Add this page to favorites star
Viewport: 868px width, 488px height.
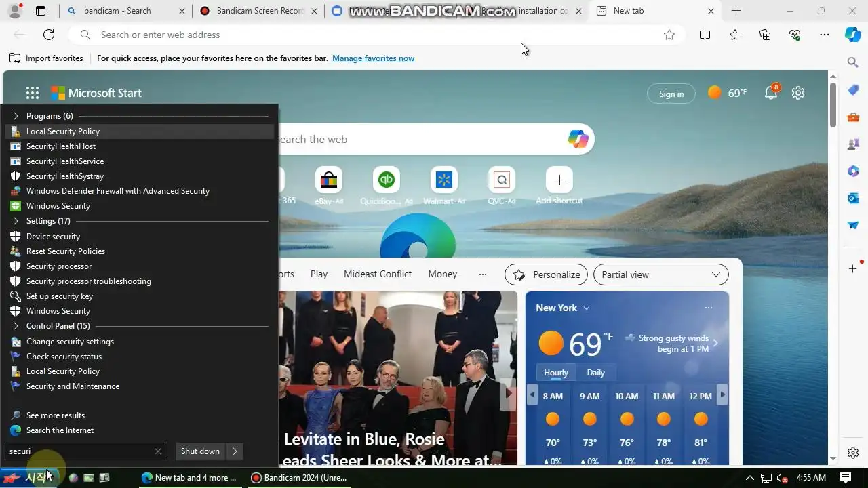coord(669,35)
